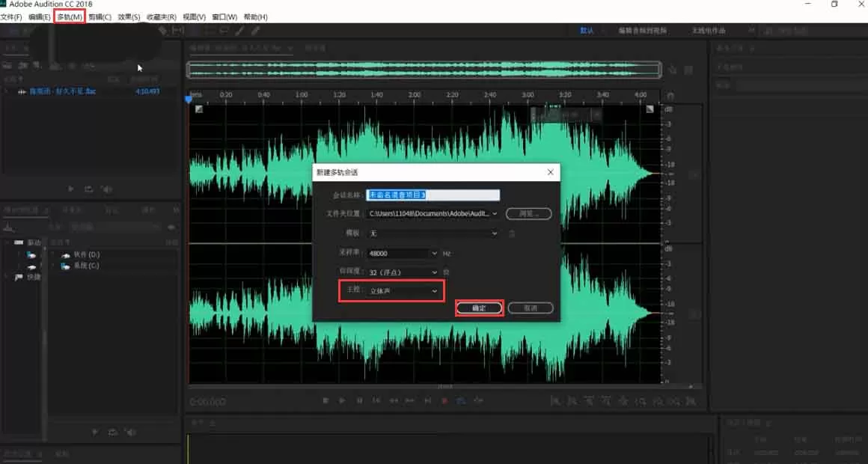Click the Stop button in transport bar
This screenshot has height=464, width=868.
(325, 400)
